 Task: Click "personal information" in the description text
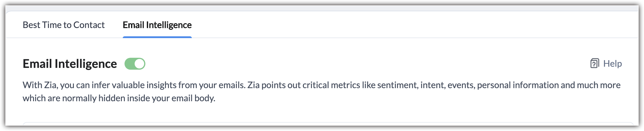tap(518, 85)
